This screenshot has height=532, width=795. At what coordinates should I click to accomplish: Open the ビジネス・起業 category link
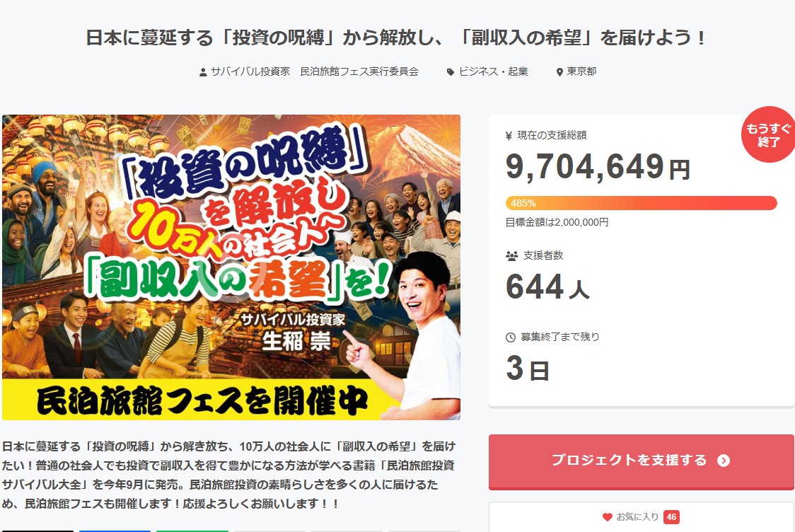493,71
